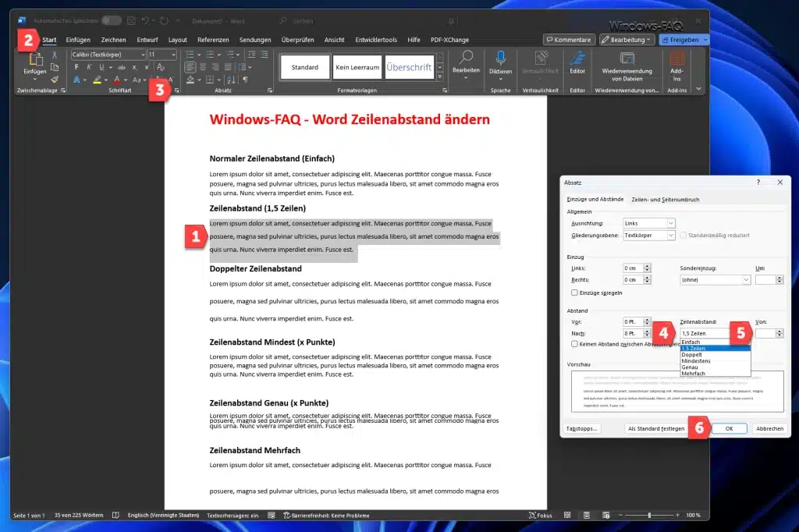Open Gliederungsebene Textkörper dropdown
Screen dimensions: 799x532
click(x=671, y=235)
